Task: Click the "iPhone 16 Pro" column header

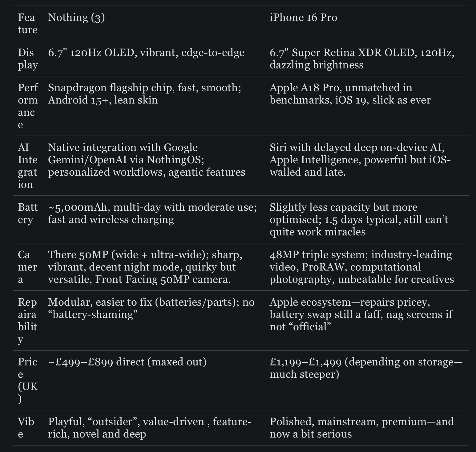Action: point(303,18)
